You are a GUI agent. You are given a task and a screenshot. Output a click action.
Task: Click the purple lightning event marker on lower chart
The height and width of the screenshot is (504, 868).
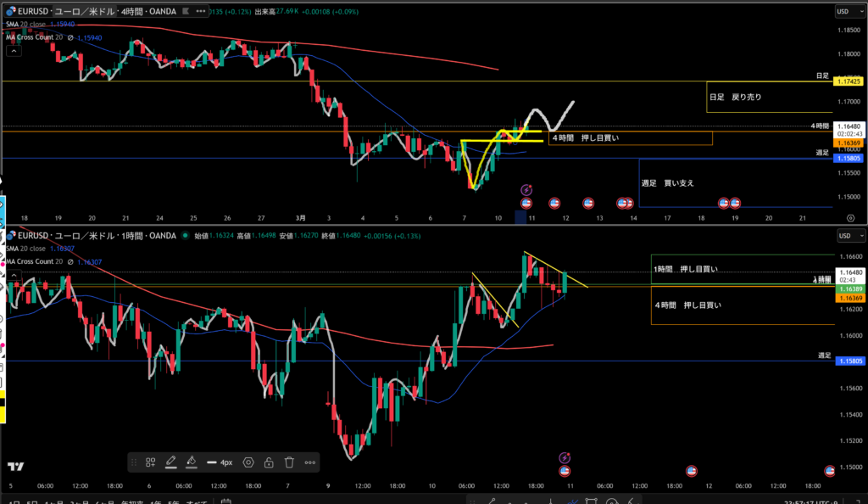[x=565, y=458]
